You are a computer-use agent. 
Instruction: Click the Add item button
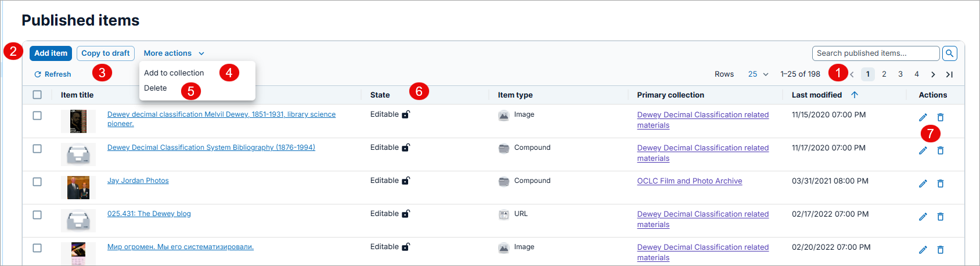51,53
